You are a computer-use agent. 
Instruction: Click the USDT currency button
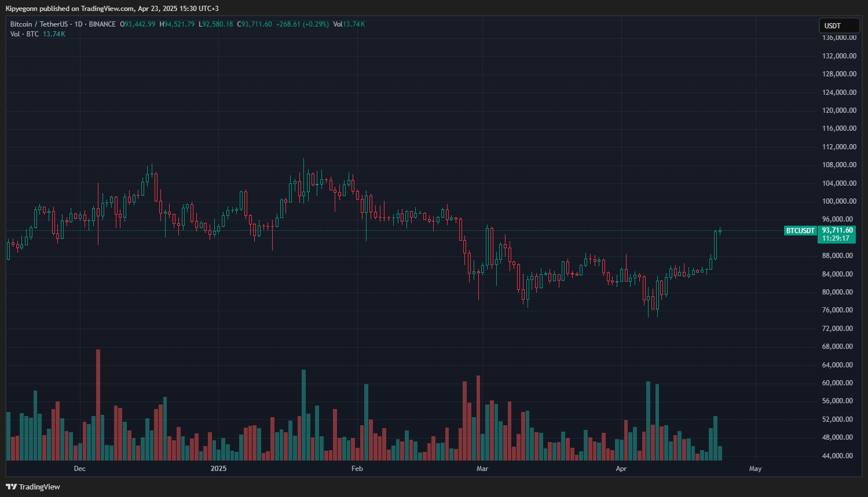click(x=839, y=25)
